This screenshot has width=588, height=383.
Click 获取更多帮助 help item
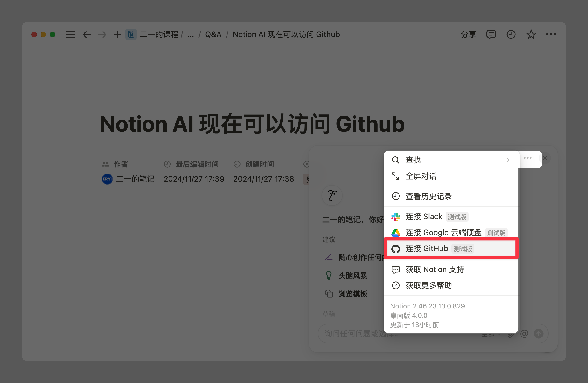coord(428,285)
